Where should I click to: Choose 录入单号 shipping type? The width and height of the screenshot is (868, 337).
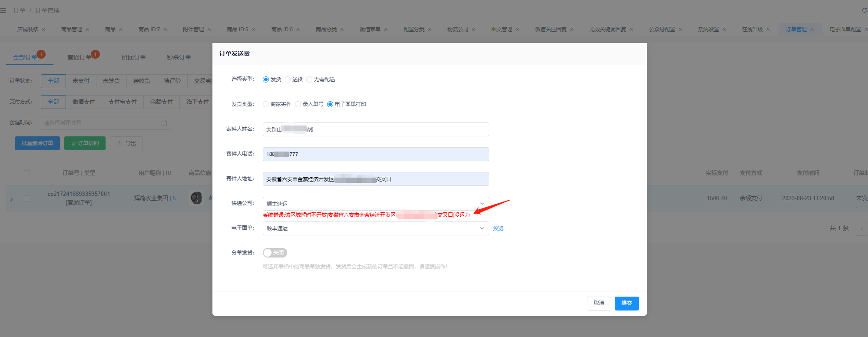click(x=298, y=104)
